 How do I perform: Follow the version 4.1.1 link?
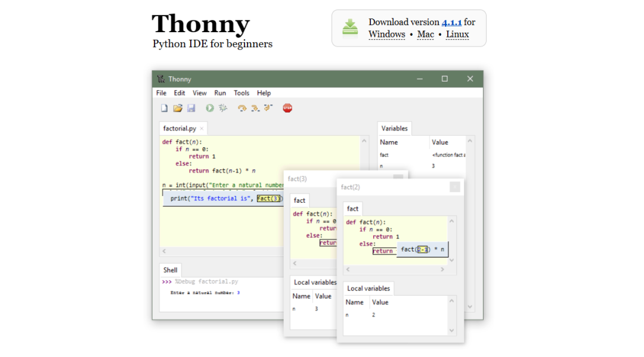[451, 22]
